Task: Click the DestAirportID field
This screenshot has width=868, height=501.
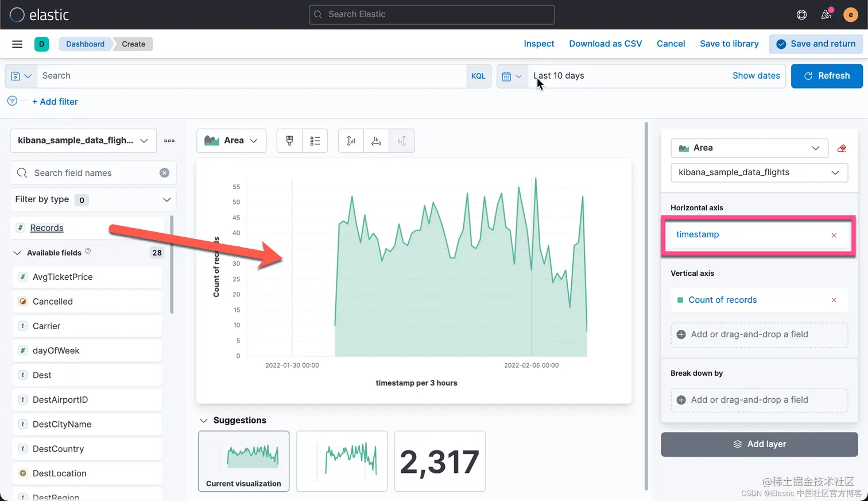Action: (87, 400)
